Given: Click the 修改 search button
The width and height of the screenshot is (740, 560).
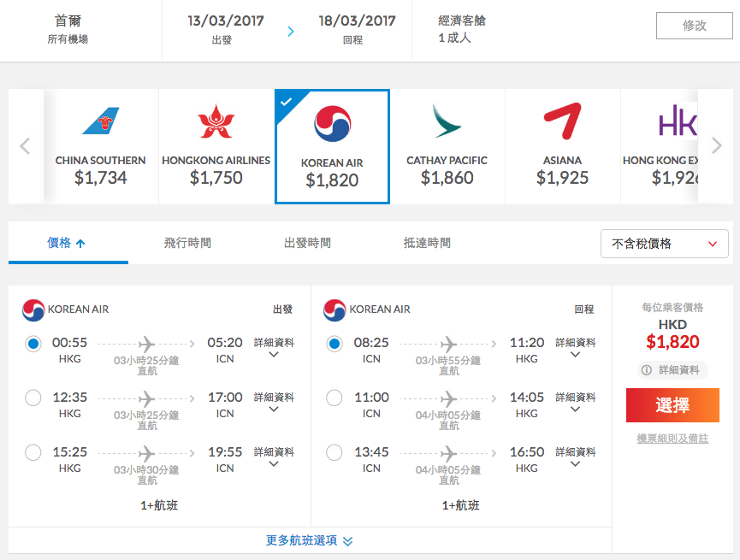Looking at the screenshot, I should [694, 26].
